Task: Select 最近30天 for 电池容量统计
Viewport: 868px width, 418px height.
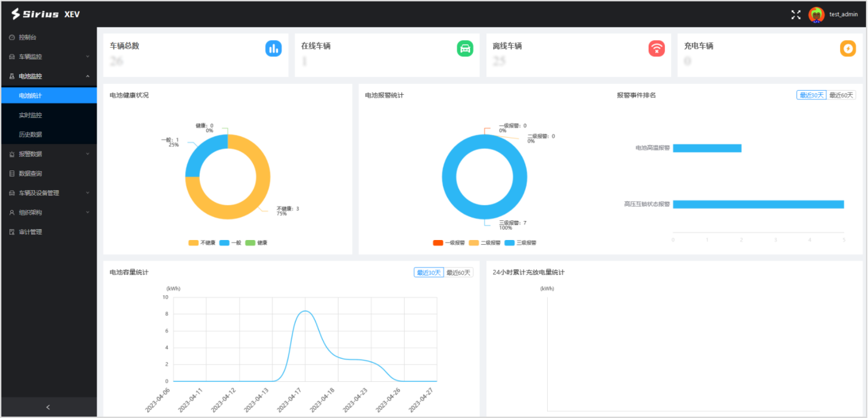Action: [x=429, y=272]
